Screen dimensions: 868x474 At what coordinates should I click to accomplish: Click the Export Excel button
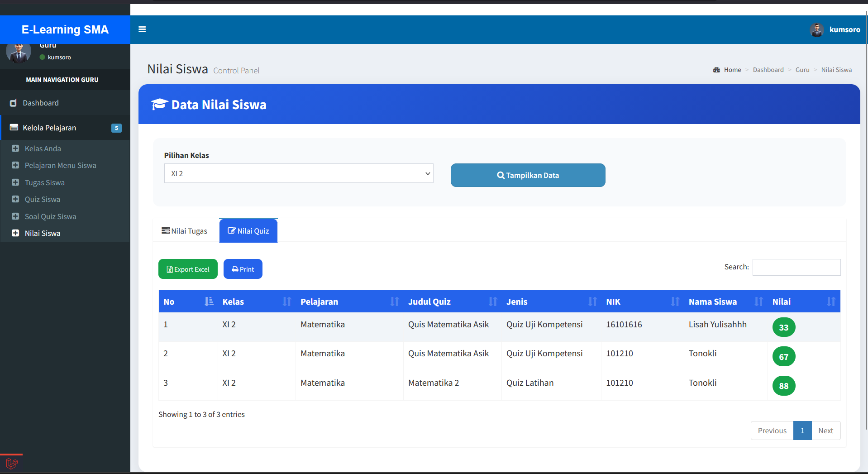point(188,269)
